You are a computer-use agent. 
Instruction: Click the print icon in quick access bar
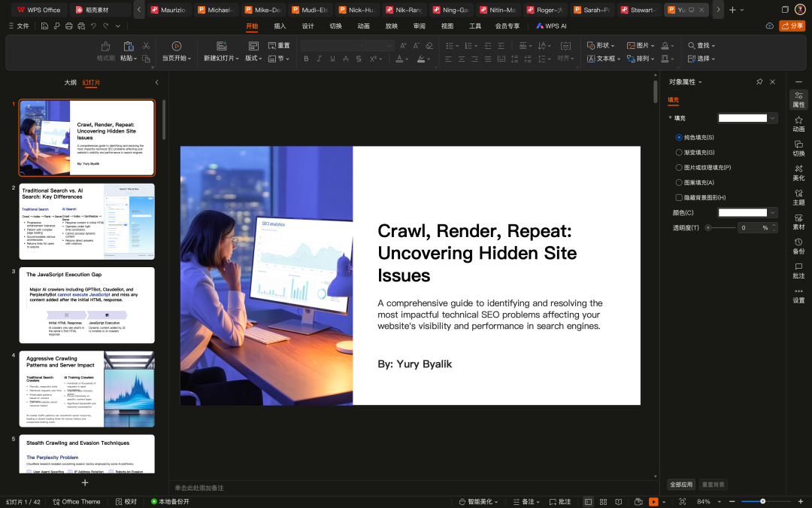pyautogui.click(x=69, y=26)
